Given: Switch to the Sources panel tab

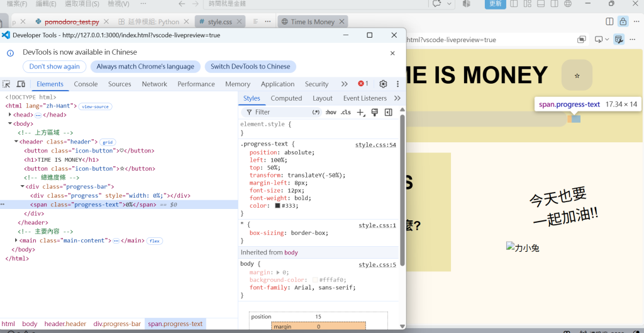Looking at the screenshot, I should click(x=119, y=84).
